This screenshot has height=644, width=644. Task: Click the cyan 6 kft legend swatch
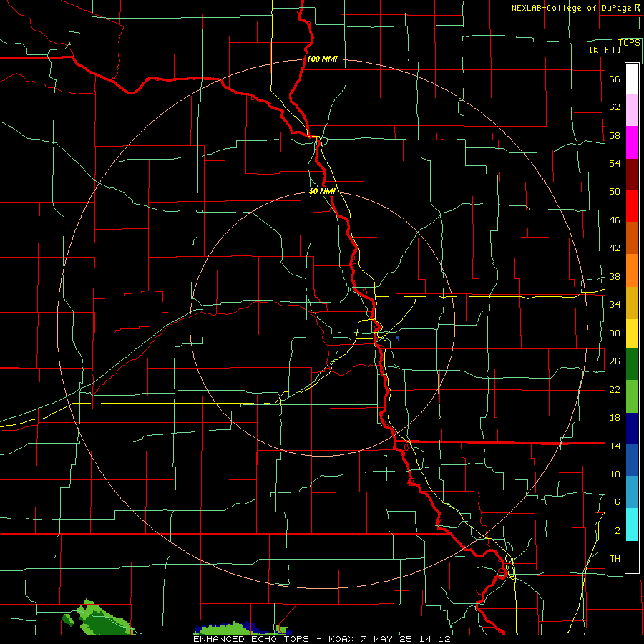[x=632, y=524]
